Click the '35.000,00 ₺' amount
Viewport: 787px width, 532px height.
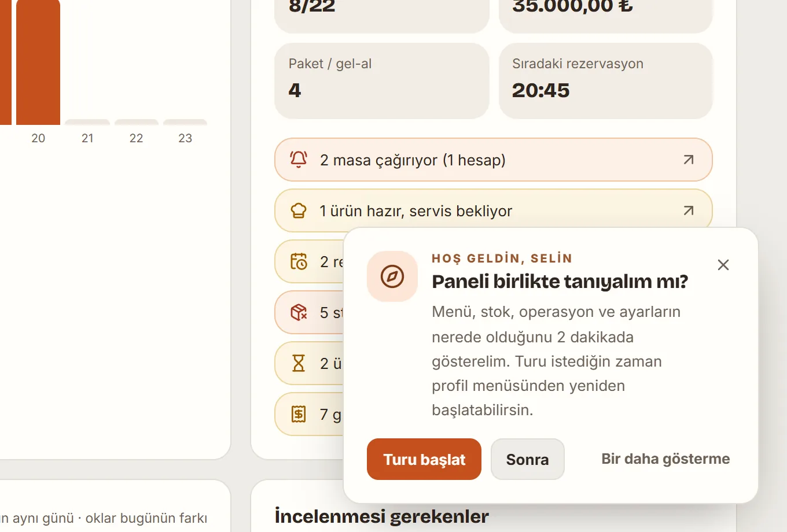(x=573, y=7)
